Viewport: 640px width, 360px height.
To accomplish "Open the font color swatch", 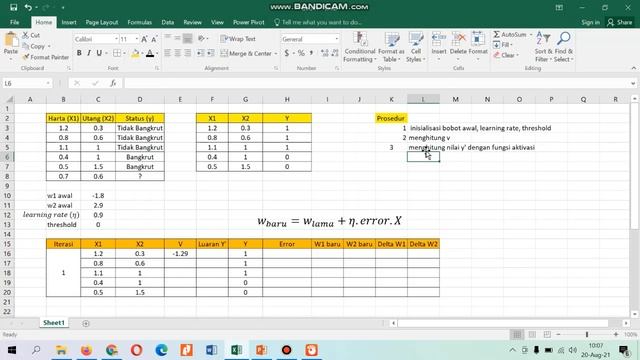I will [150, 53].
